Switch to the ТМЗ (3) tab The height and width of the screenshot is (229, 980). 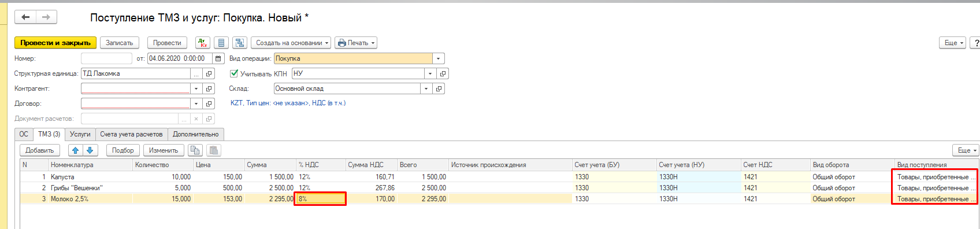pyautogui.click(x=49, y=134)
